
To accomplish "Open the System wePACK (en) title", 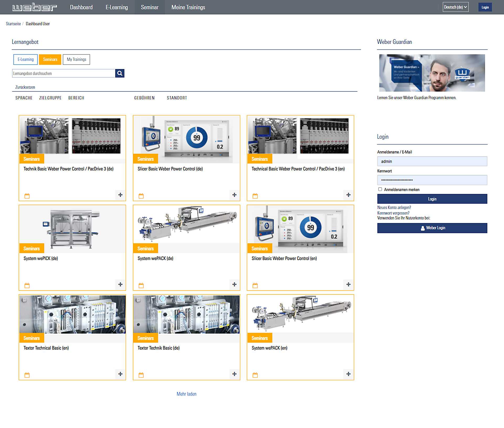I will click(x=269, y=348).
